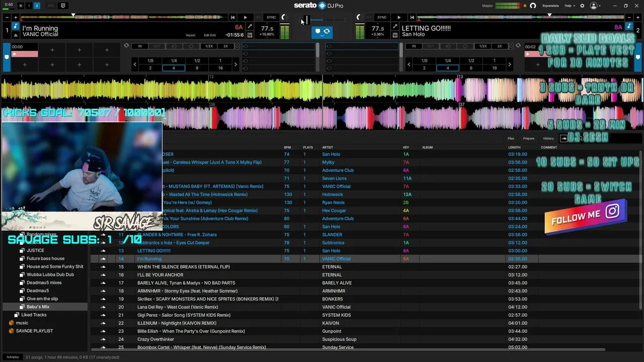
Task: Open the MIDI mapping button
Action: pyautogui.click(x=51, y=6)
